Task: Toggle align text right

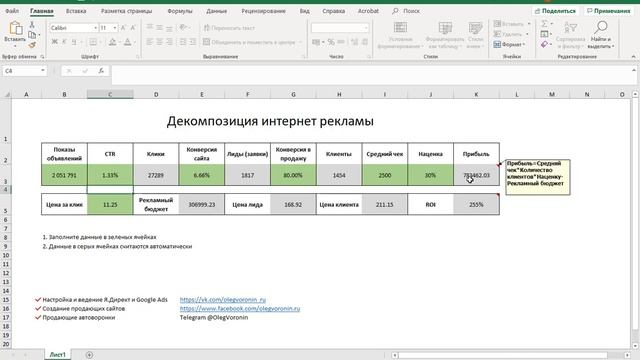Action: point(169,42)
